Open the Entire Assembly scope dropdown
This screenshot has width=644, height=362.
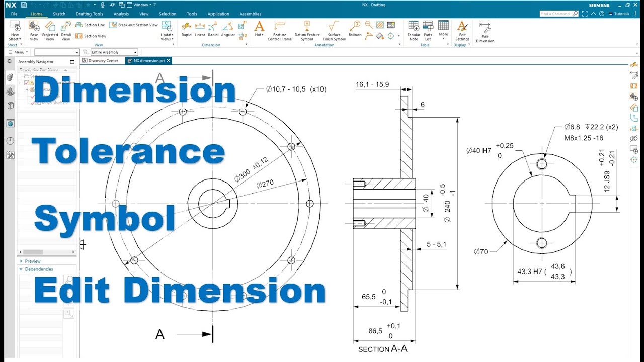114,52
